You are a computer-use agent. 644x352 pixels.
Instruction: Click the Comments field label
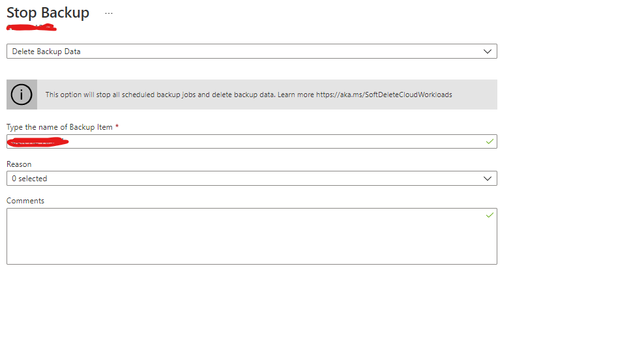pyautogui.click(x=25, y=201)
